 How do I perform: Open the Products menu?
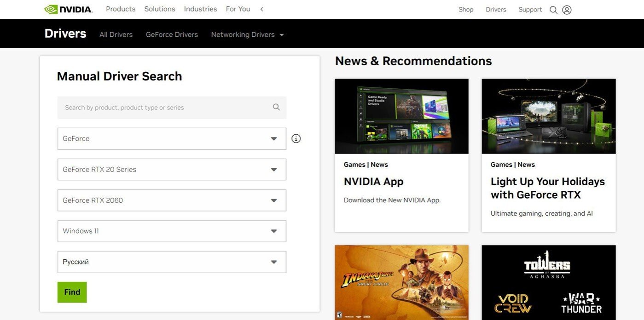(121, 9)
